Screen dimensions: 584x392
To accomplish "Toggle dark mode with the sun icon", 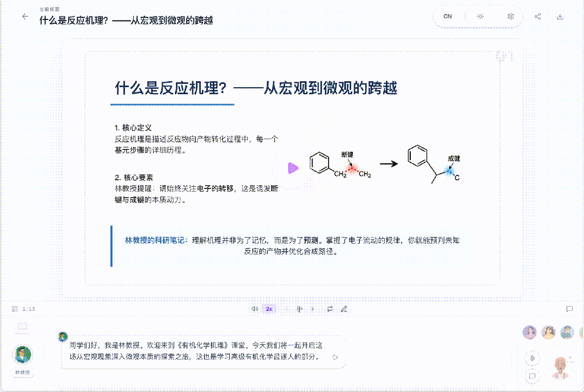I will [481, 16].
